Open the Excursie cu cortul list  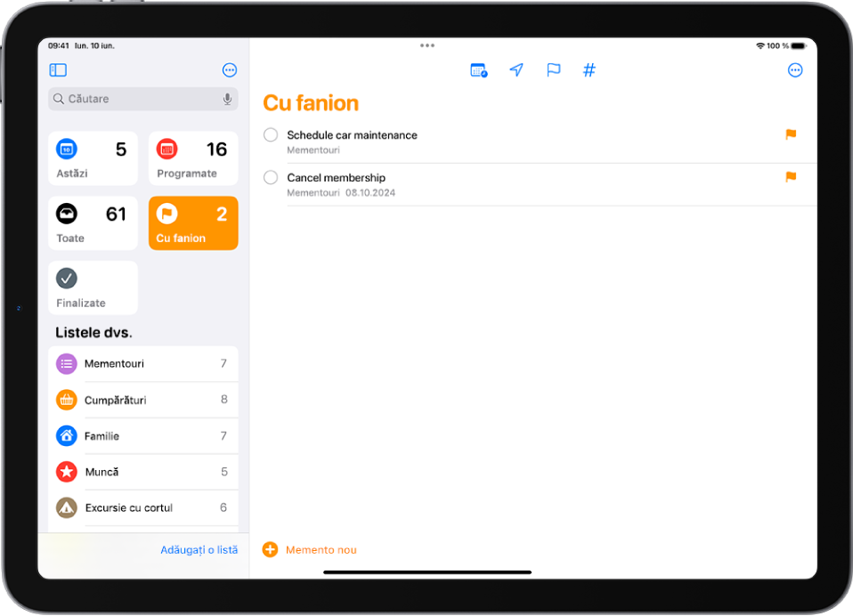tap(143, 507)
